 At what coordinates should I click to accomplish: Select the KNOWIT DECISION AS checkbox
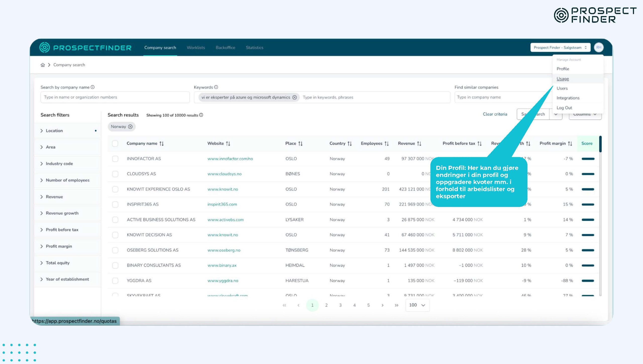pyautogui.click(x=115, y=235)
